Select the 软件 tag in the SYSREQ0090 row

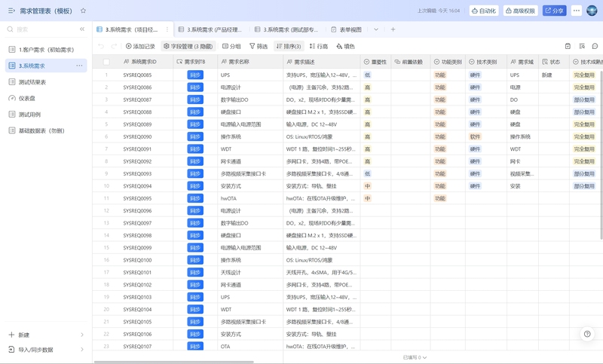[475, 136]
